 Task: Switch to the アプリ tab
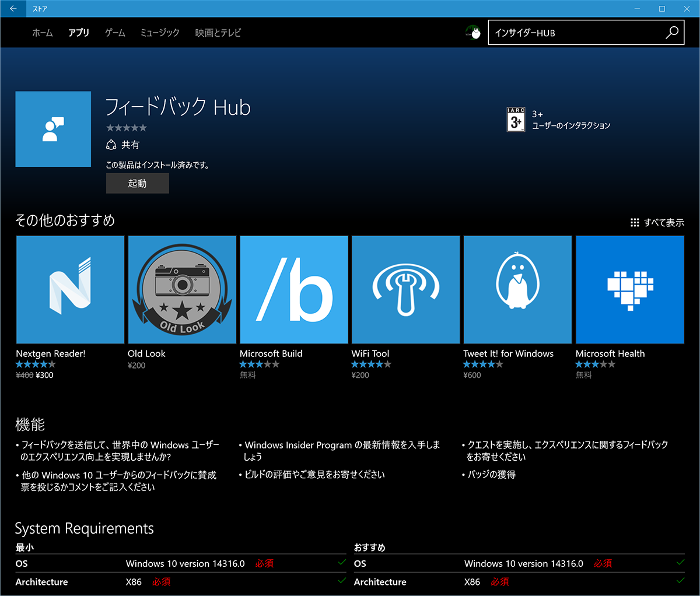click(x=79, y=33)
